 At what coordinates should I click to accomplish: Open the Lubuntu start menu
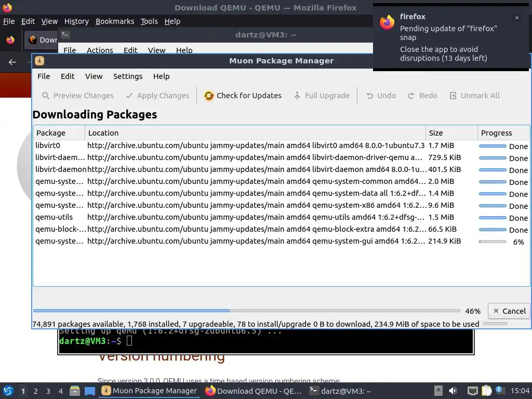tap(8, 391)
